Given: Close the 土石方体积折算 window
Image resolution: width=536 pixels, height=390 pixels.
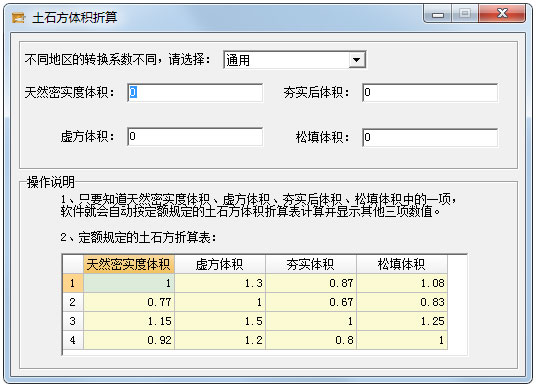Looking at the screenshot, I should point(502,14).
